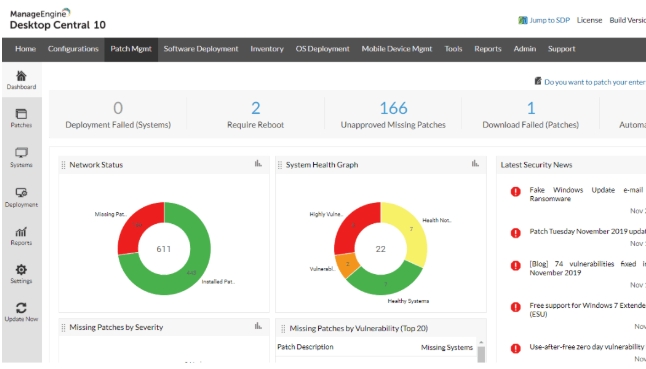This screenshot has width=646, height=369.
Task: Open the Mobile Device Mgmt tab
Action: (x=397, y=49)
